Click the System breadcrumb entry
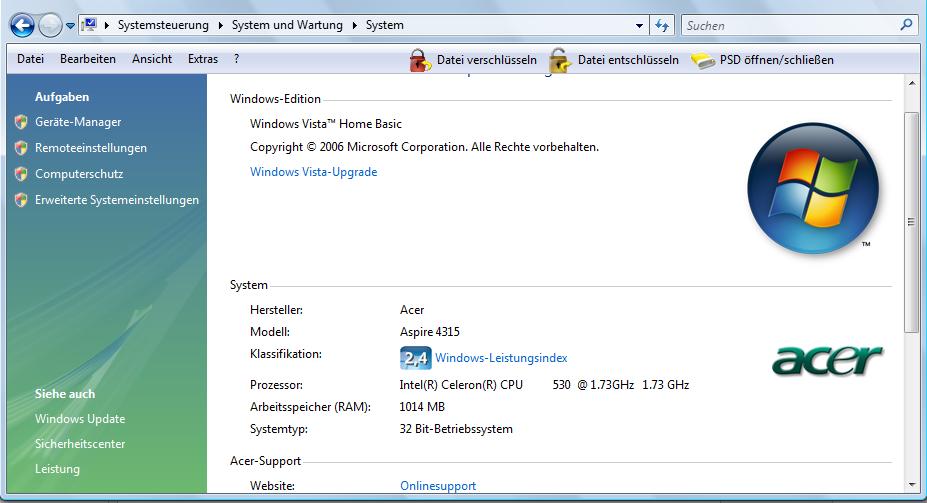The width and height of the screenshot is (927, 503). (x=385, y=25)
